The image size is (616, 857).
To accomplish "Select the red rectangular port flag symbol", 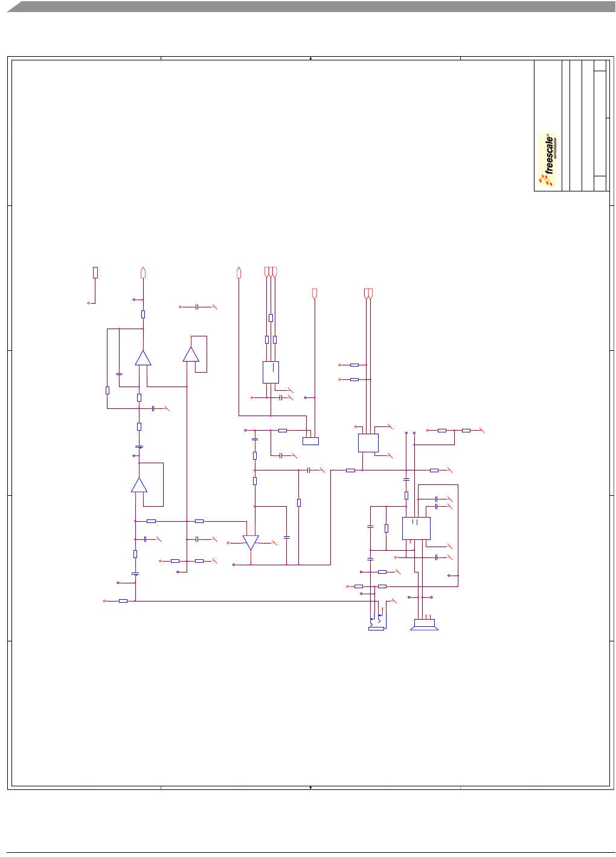I will click(95, 272).
